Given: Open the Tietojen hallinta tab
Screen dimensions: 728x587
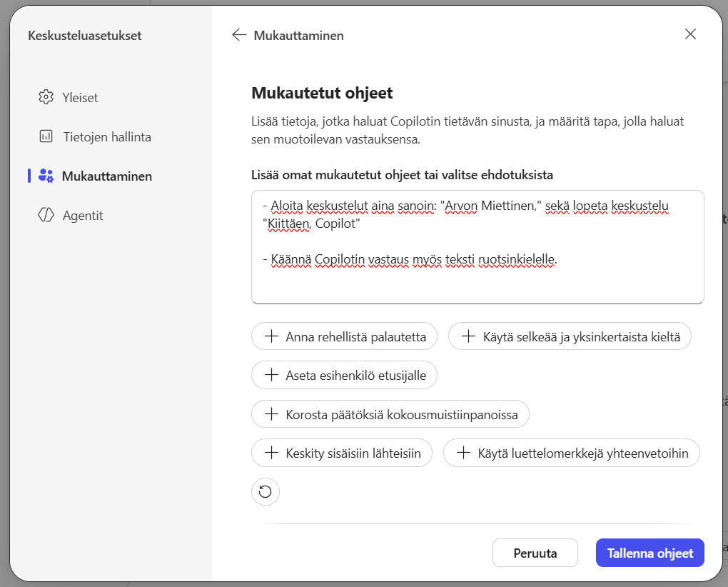Looking at the screenshot, I should point(107,137).
